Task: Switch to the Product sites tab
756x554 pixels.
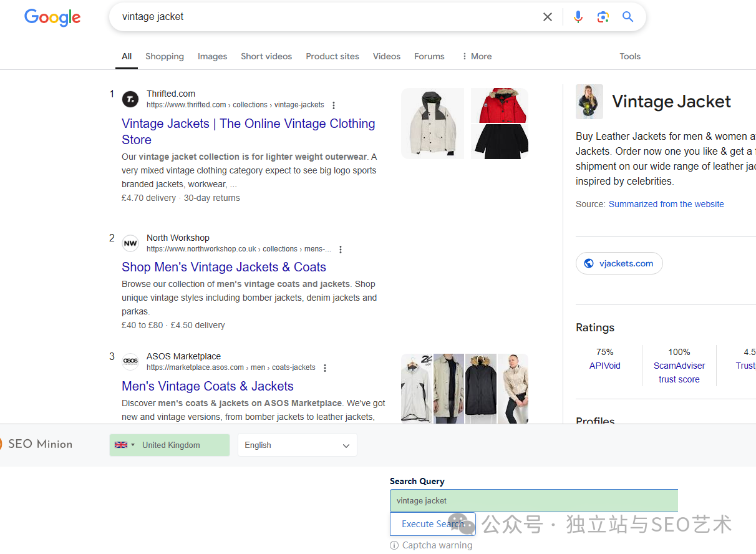Action: pos(332,56)
